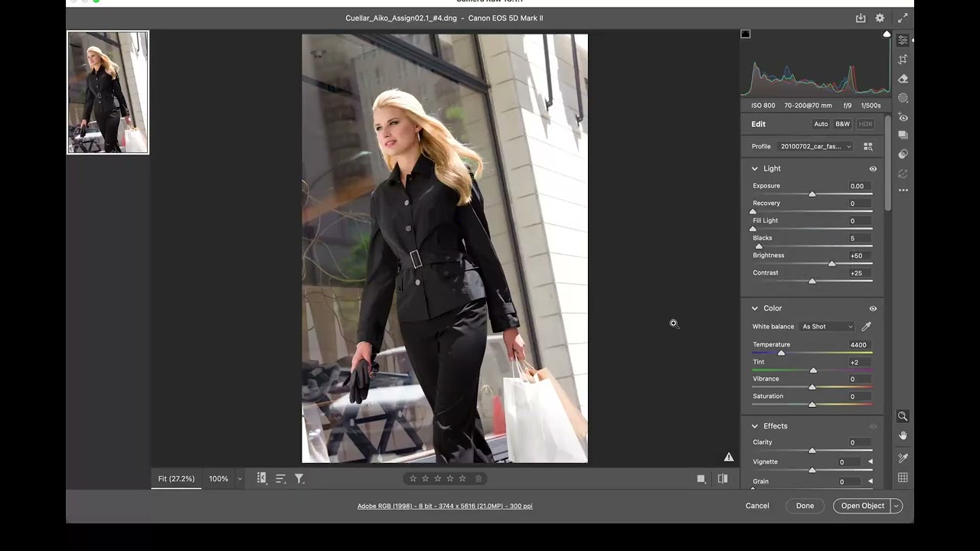Select the Zoom tool magnifier

coord(903,416)
